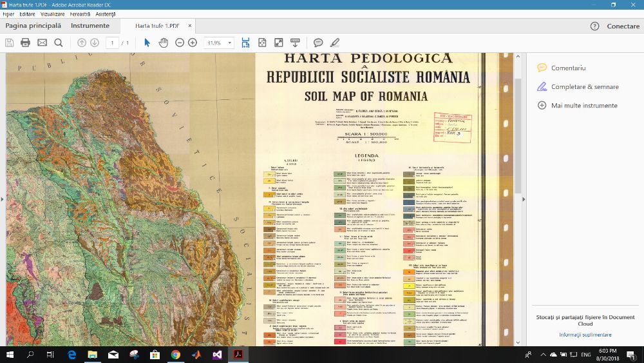Add a sticky note comment

pos(318,43)
